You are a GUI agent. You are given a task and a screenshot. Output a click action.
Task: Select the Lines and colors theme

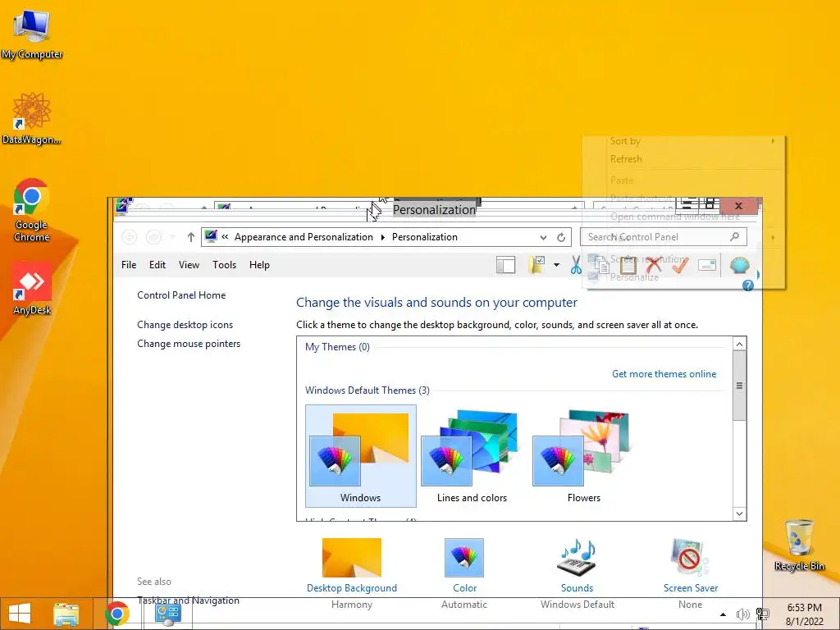tap(472, 456)
